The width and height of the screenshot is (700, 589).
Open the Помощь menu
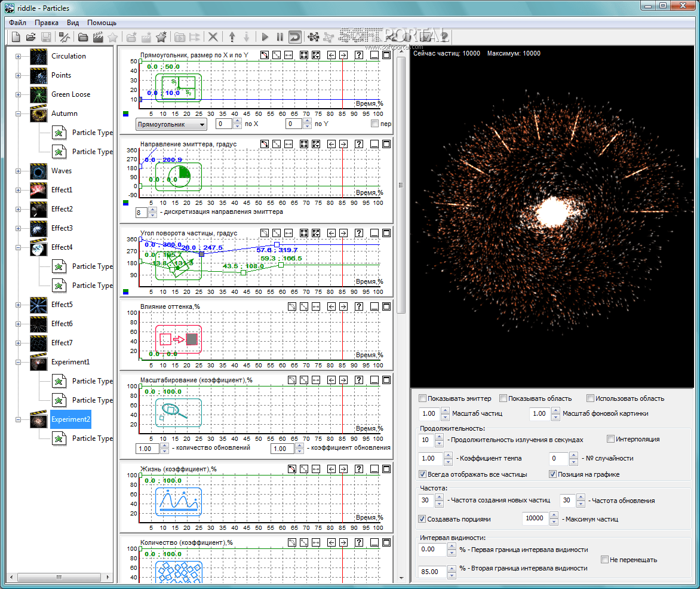coord(102,23)
